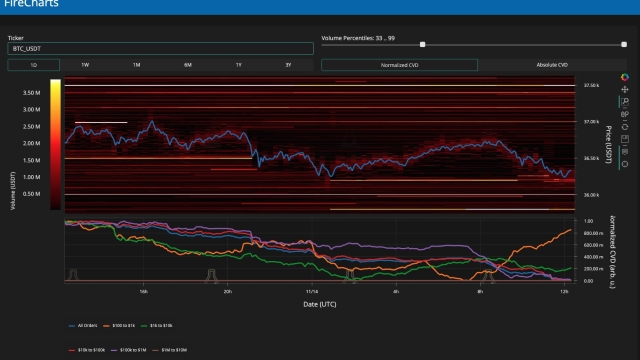The height and width of the screenshot is (360, 640).
Task: Select the 1D timeframe tab
Action: [33, 65]
